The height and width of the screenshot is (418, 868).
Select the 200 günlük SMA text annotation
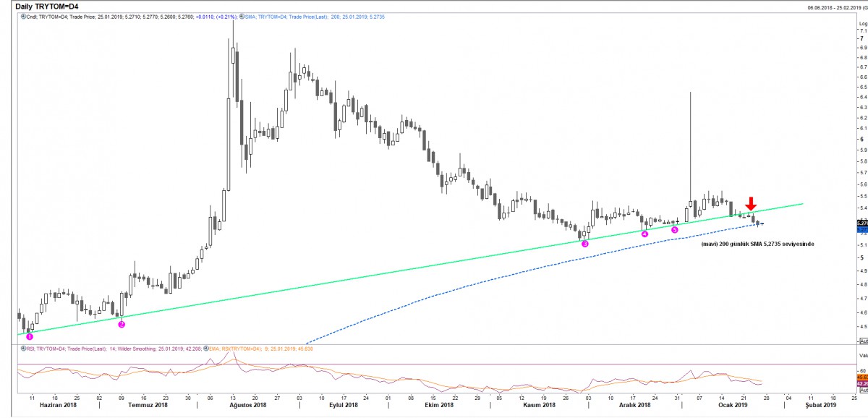coord(758,244)
